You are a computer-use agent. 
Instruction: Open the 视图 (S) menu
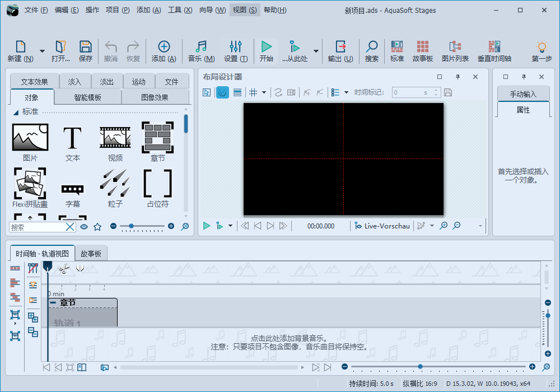click(x=245, y=10)
